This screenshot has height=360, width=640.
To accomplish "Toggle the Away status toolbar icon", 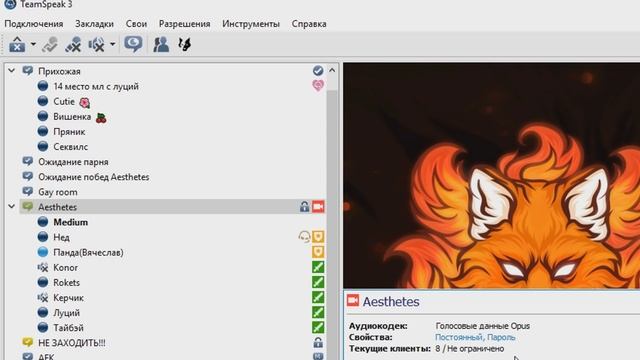I will click(x=133, y=44).
